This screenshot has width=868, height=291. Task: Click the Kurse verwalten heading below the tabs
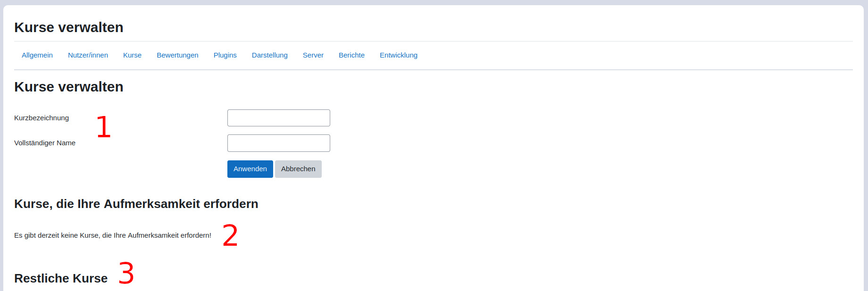point(69,87)
